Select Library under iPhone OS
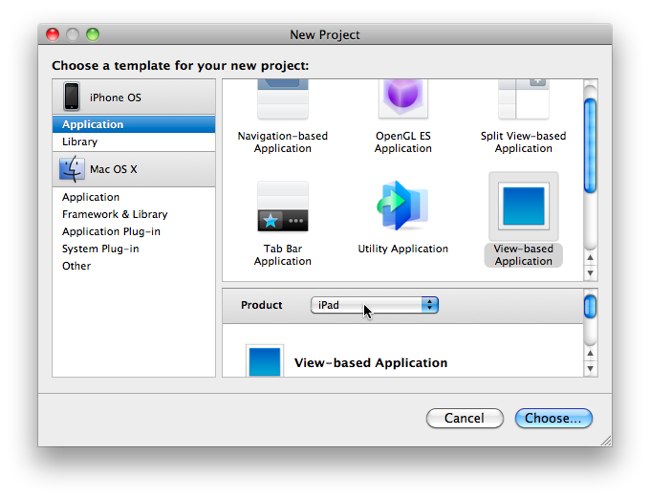Image resolution: width=650 pixels, height=499 pixels. 133,142
